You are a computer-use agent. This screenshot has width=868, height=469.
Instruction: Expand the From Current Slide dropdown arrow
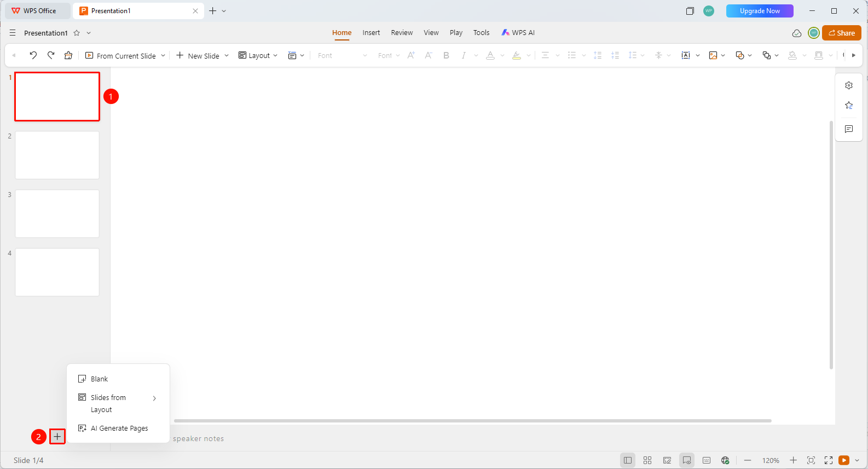pyautogui.click(x=163, y=55)
